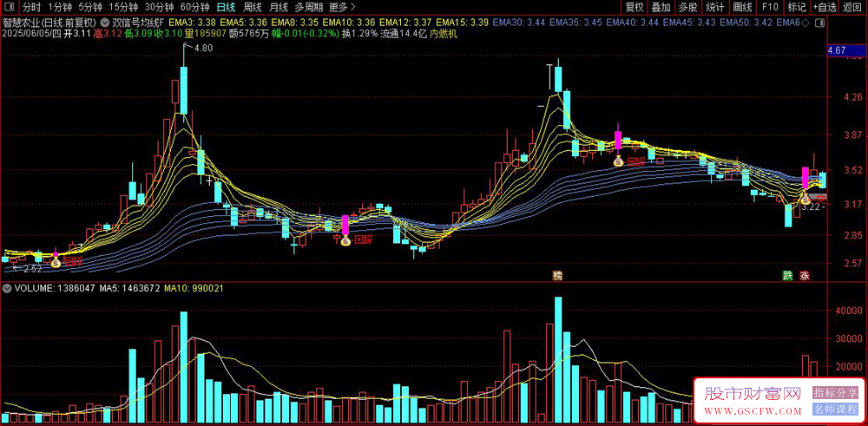868x426 pixels.
Task: Click the 2.52 low price label
Action: [33, 270]
